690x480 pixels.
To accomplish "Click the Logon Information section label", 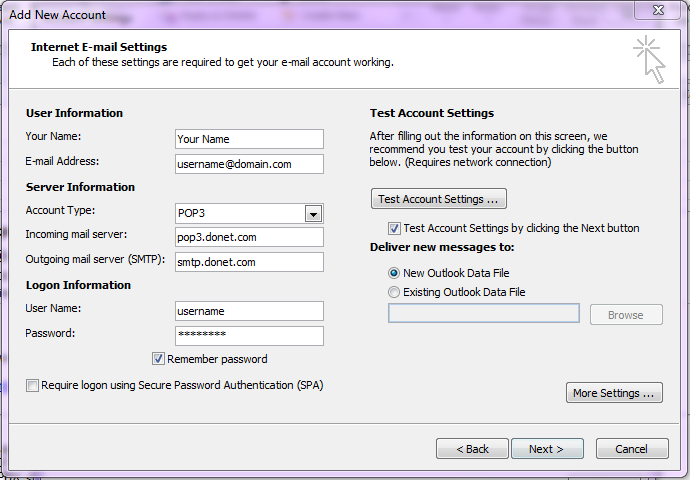I will pyautogui.click(x=78, y=285).
